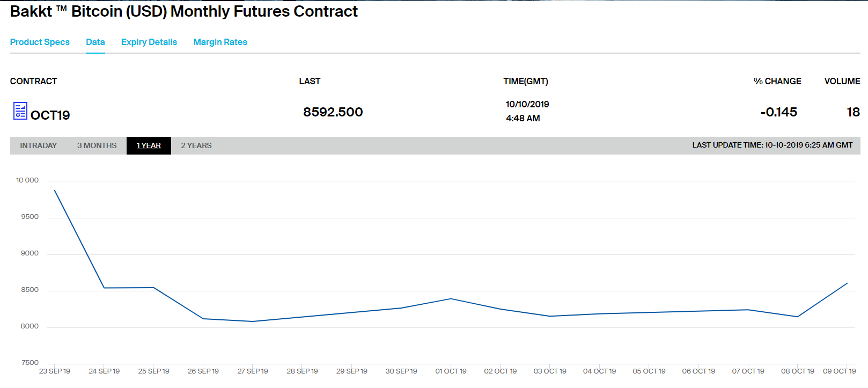Click the page title Bakkt Bitcoin Monthly Futures Contract
The width and height of the screenshot is (868, 388).
coord(184,11)
